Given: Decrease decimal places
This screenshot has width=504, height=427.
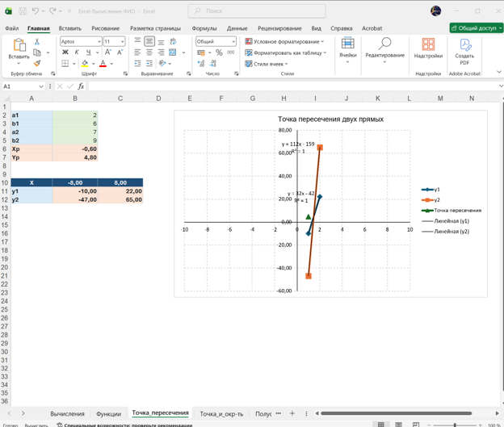Looking at the screenshot, I should (x=212, y=64).
